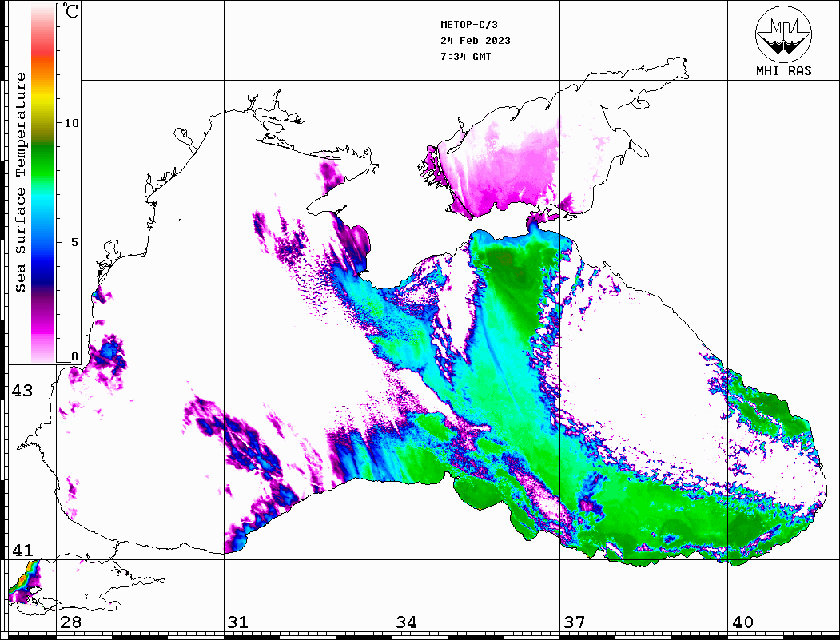Click the longitude label '31'
The image size is (840, 640).
[238, 622]
